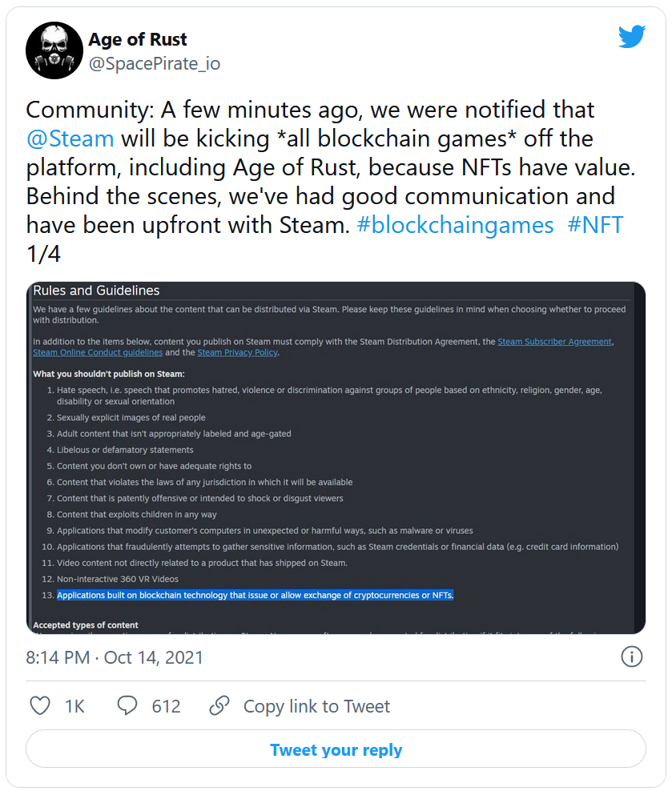Click Copy link to Tweet text
Viewport: 672px width, 795px height.
[x=316, y=706]
